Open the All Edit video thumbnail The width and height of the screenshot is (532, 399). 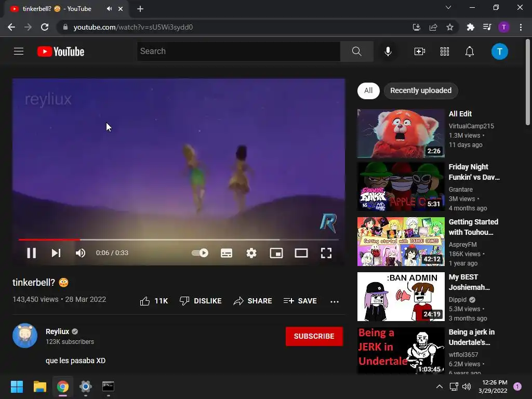(x=401, y=134)
